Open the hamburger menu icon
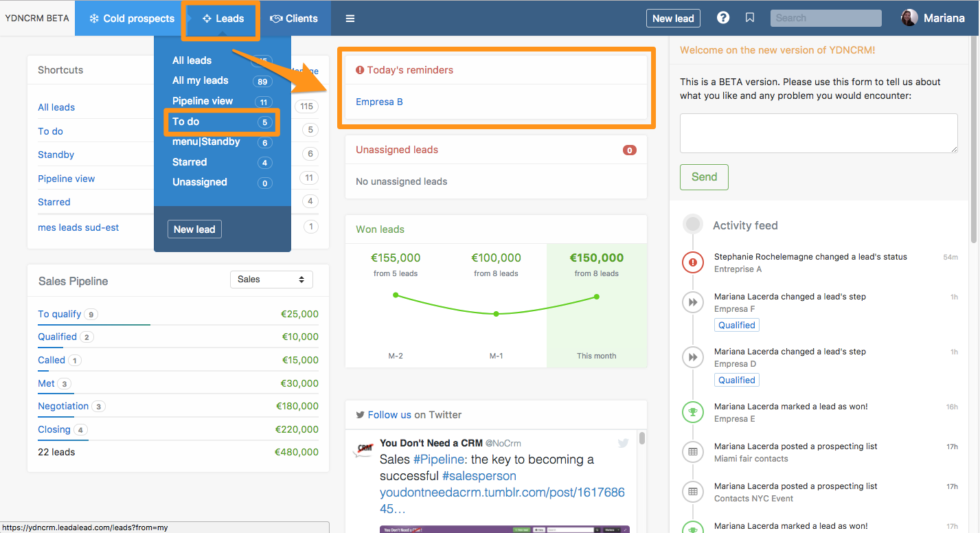980x533 pixels. point(350,19)
